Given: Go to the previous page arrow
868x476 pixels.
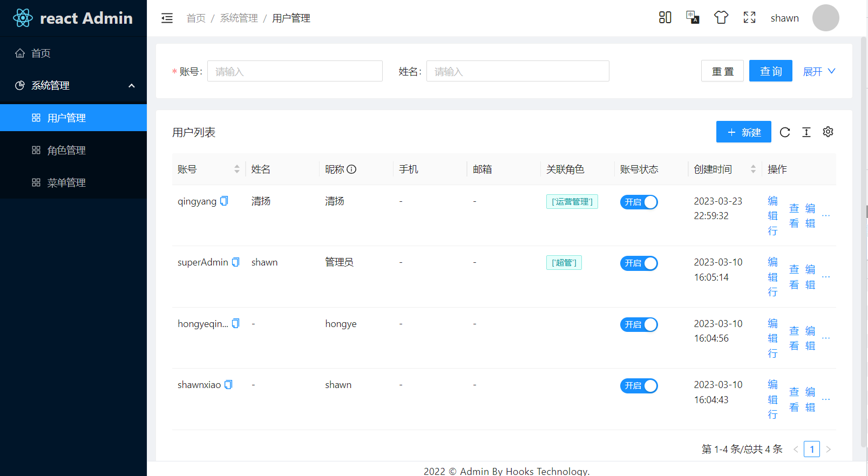Looking at the screenshot, I should pyautogui.click(x=796, y=449).
